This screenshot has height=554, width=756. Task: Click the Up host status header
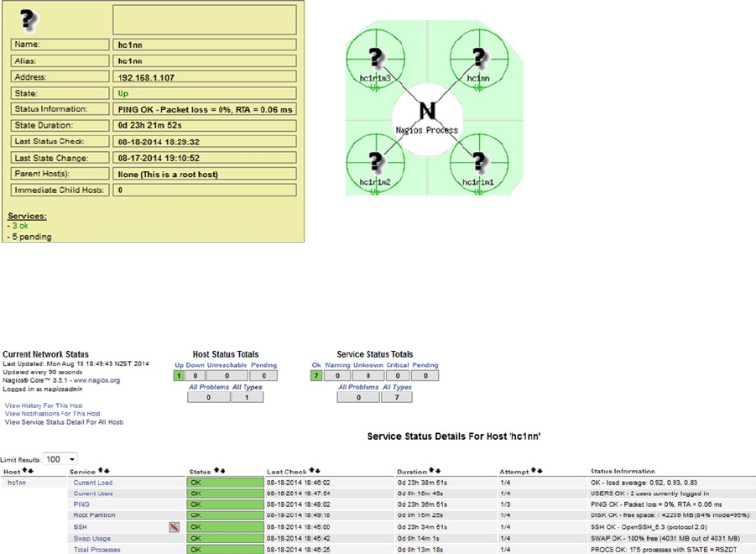179,365
